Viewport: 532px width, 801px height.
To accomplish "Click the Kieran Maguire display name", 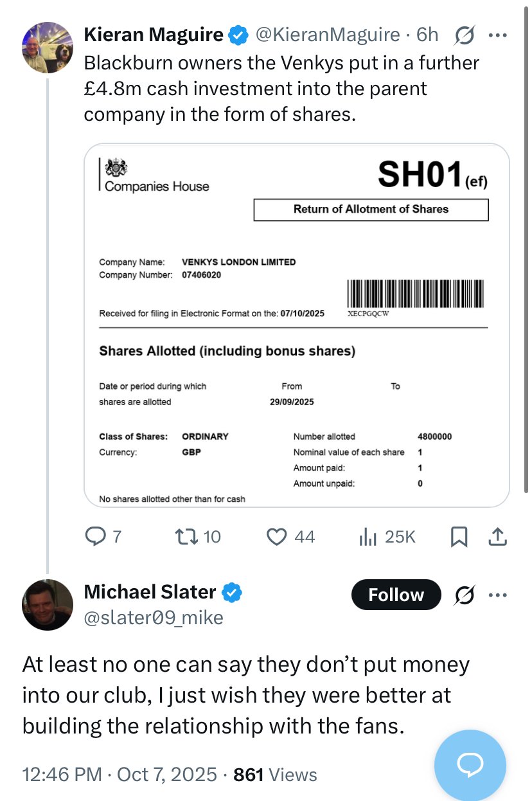I will [x=153, y=35].
